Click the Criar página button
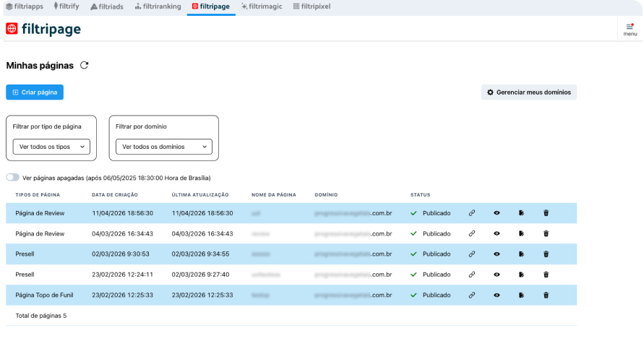 tap(35, 92)
